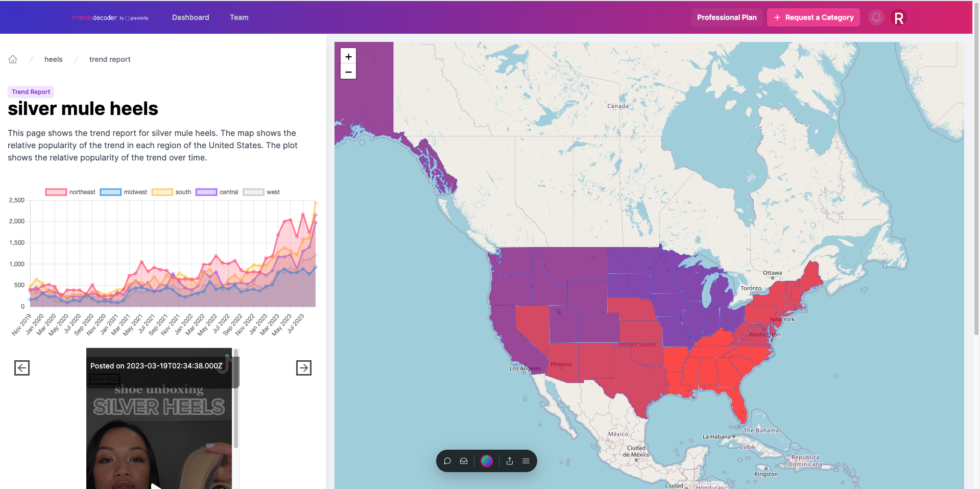
Task: Open inbox tray in floating toolbar
Action: click(464, 461)
